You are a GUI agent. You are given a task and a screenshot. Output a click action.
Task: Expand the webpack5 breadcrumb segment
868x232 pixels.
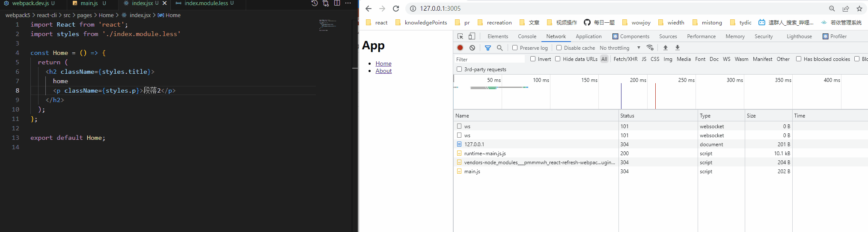click(18, 15)
